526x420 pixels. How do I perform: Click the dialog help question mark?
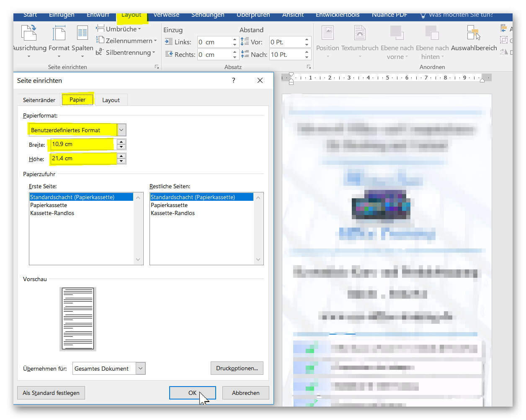(234, 80)
